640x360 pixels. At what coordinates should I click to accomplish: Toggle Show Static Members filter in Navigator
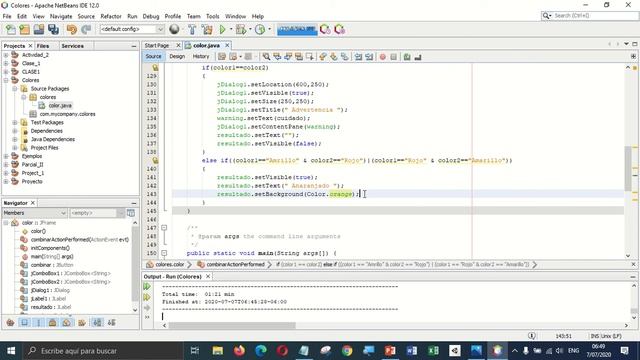point(39,323)
